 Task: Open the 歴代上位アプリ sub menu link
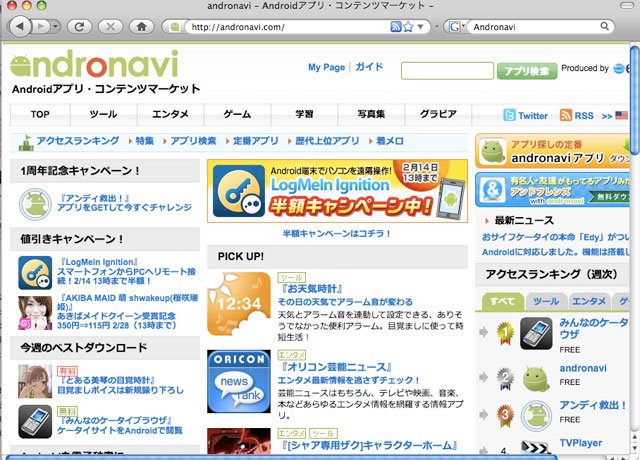coord(327,141)
